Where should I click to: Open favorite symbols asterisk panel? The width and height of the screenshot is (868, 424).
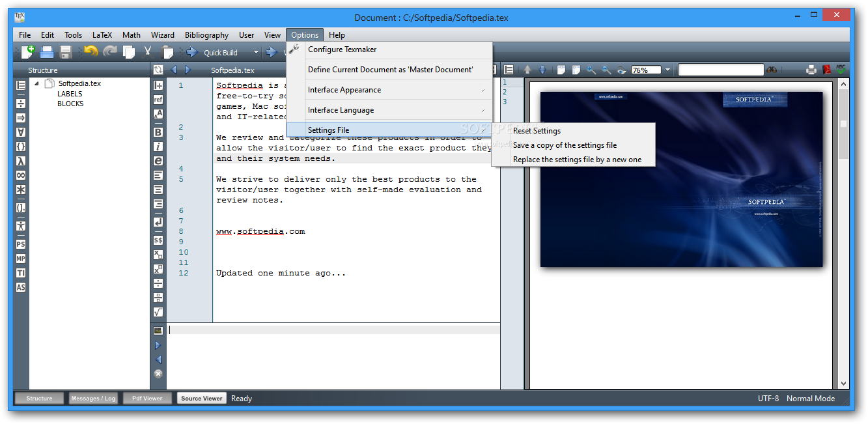(x=21, y=190)
